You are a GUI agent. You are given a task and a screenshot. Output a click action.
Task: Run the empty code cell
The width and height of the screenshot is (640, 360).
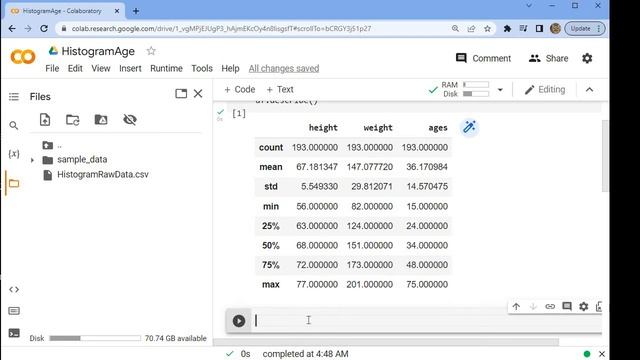(x=239, y=321)
